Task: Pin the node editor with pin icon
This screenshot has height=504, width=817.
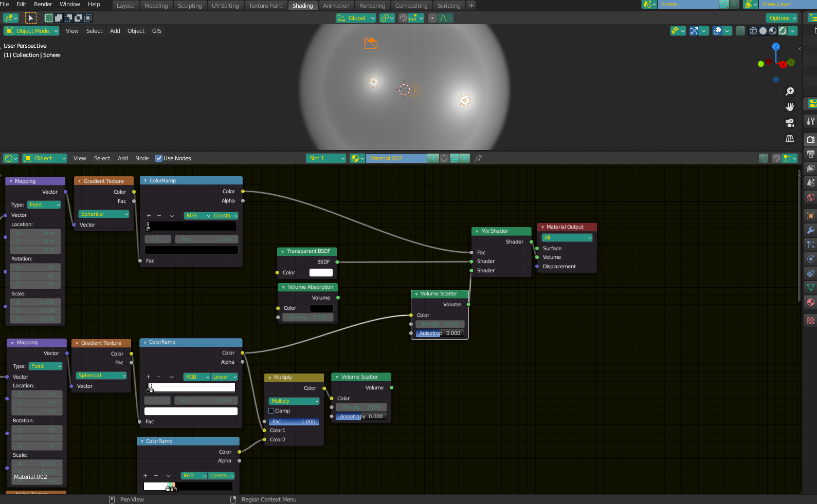Action: 478,158
